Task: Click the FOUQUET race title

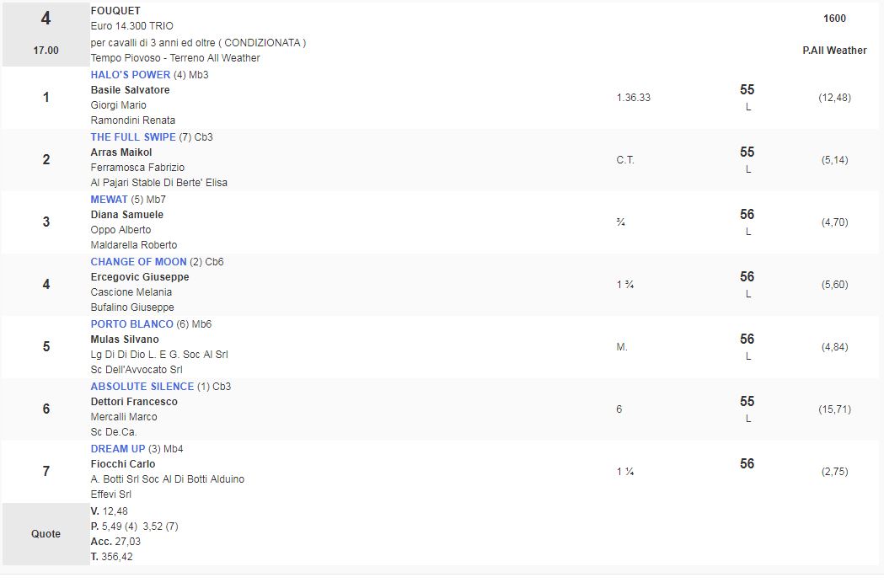Action: click(x=115, y=11)
